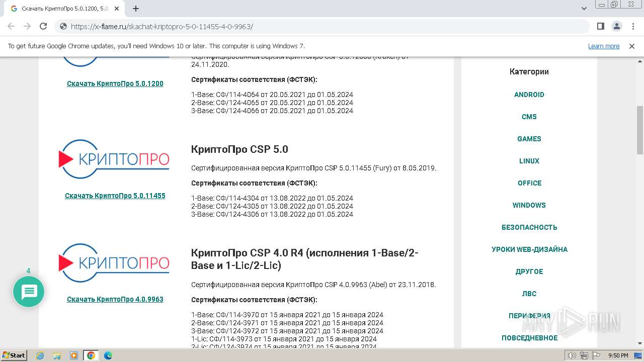Viewport: 644px width, 362px height.
Task: Click the КриптоПро 5.0.11455 logo image
Action: tap(114, 159)
